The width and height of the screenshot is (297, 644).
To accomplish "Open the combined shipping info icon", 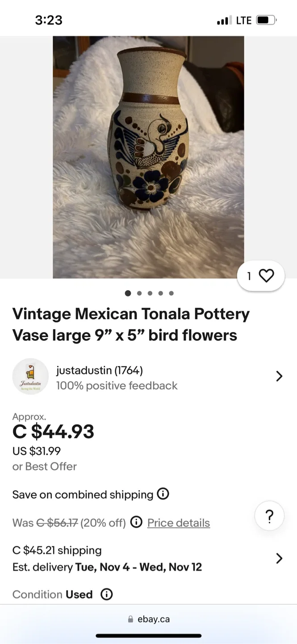I will (163, 494).
